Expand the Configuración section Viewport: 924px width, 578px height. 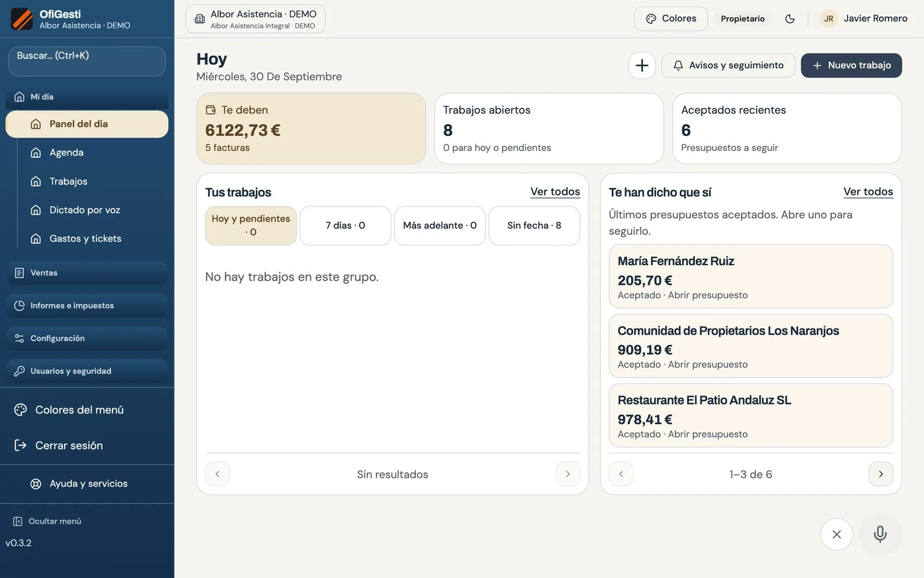[87, 338]
